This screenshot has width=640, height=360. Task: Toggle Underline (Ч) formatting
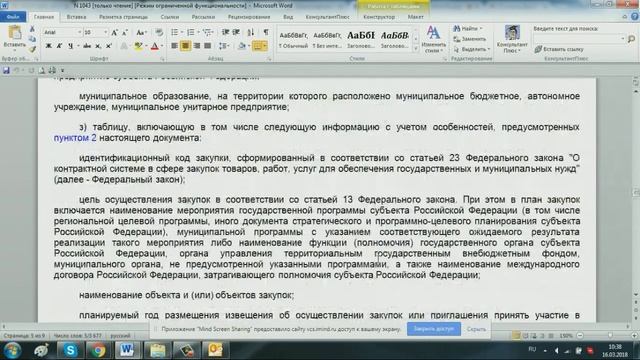coord(70,46)
